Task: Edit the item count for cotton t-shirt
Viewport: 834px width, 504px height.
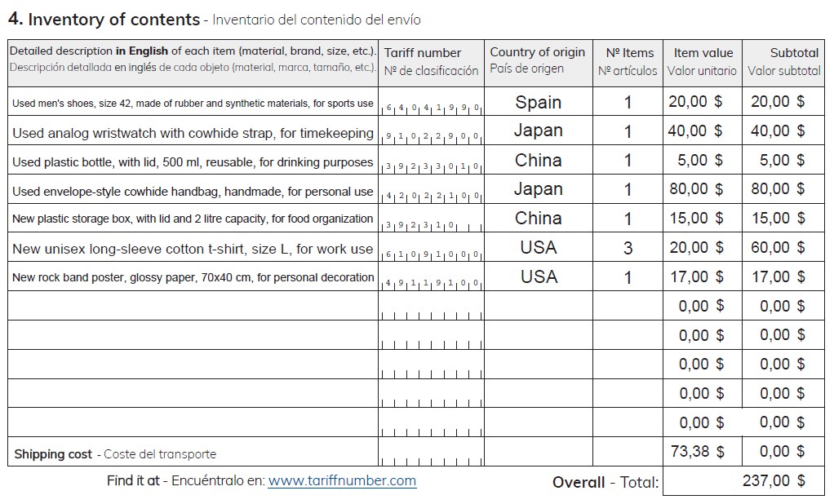Action: coord(628,248)
